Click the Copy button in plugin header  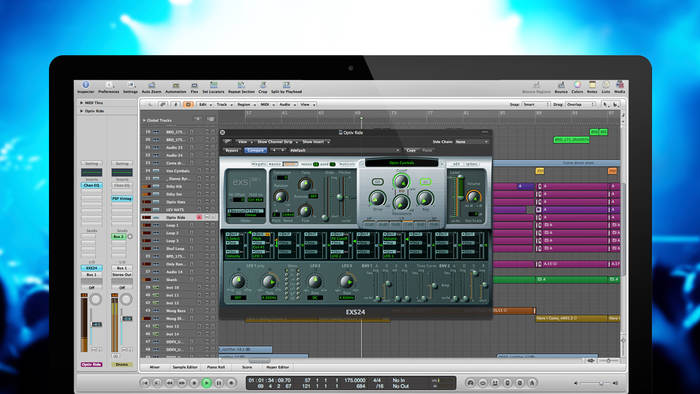[411, 150]
